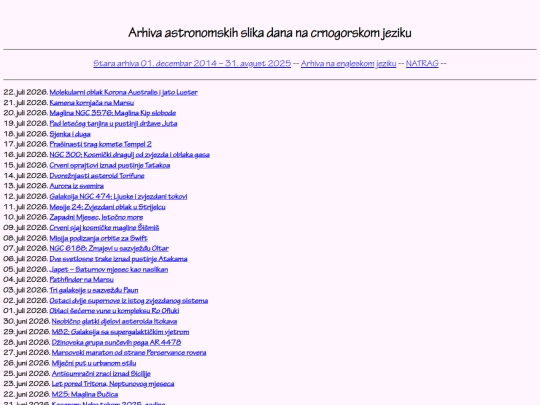The height and width of the screenshot is (405, 540).
Task: Open Crveni sprajtovi iznad pustinje link
Action: [x=110, y=165]
